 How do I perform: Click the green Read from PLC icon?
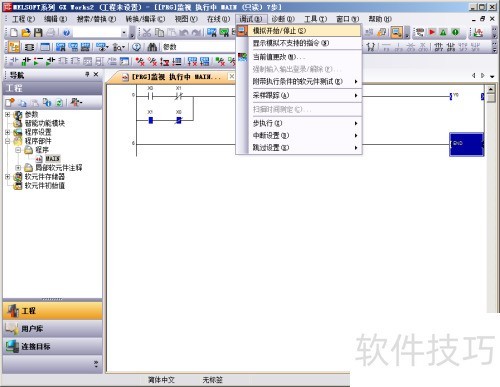point(224,32)
